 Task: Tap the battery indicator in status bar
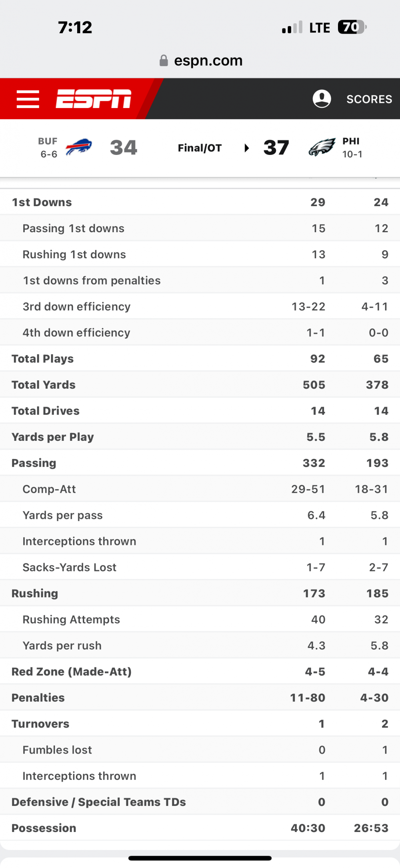point(352,27)
